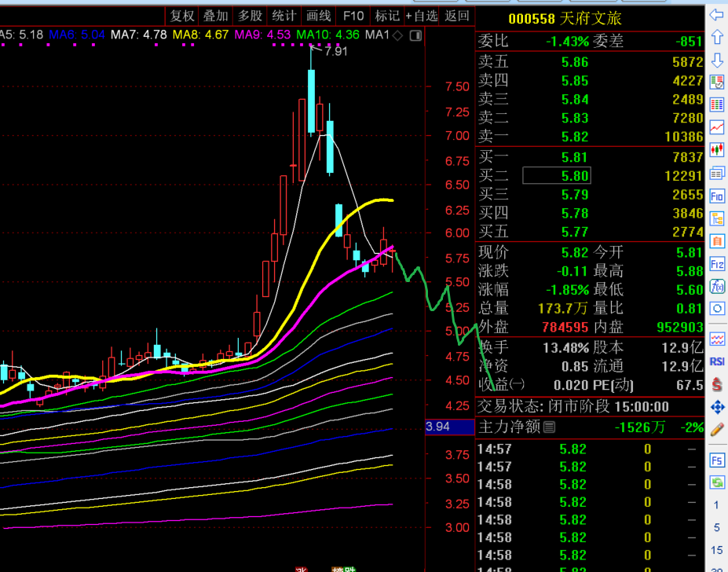This screenshot has width=728, height=572.
Task: Open the wavy indicator lines icon
Action: [x=717, y=339]
